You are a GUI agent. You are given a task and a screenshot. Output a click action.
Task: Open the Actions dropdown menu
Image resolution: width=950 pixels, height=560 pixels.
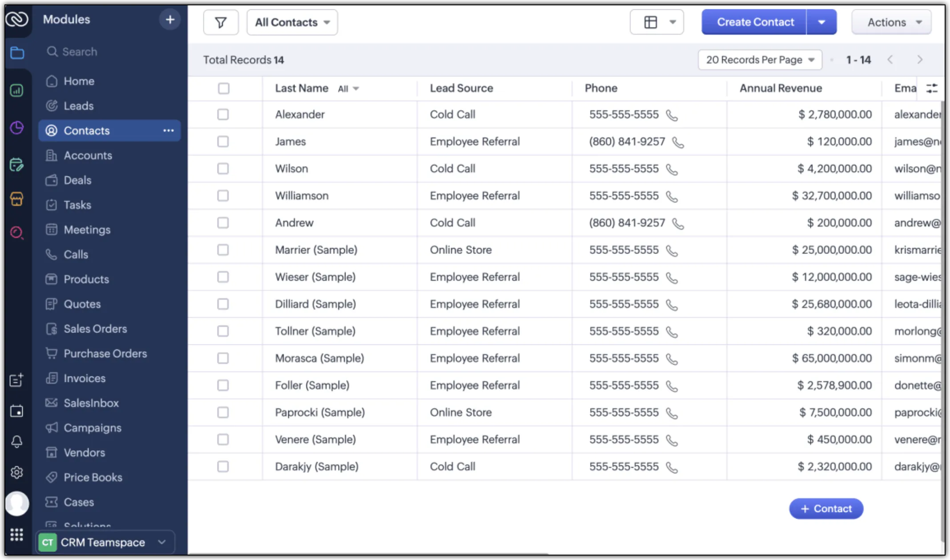click(891, 22)
